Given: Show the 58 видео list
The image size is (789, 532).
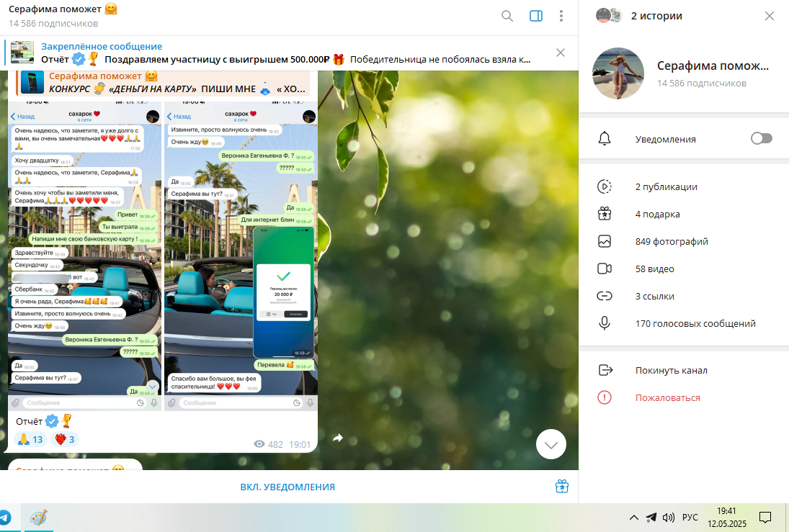Looking at the screenshot, I should point(654,269).
